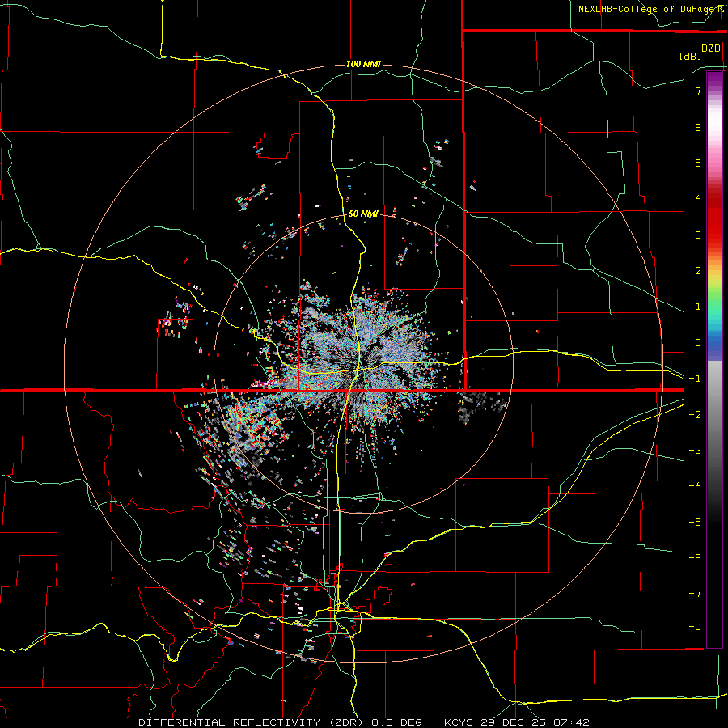The image size is (728, 728).
Task: Click the 4 value on color scale
Action: (x=698, y=199)
